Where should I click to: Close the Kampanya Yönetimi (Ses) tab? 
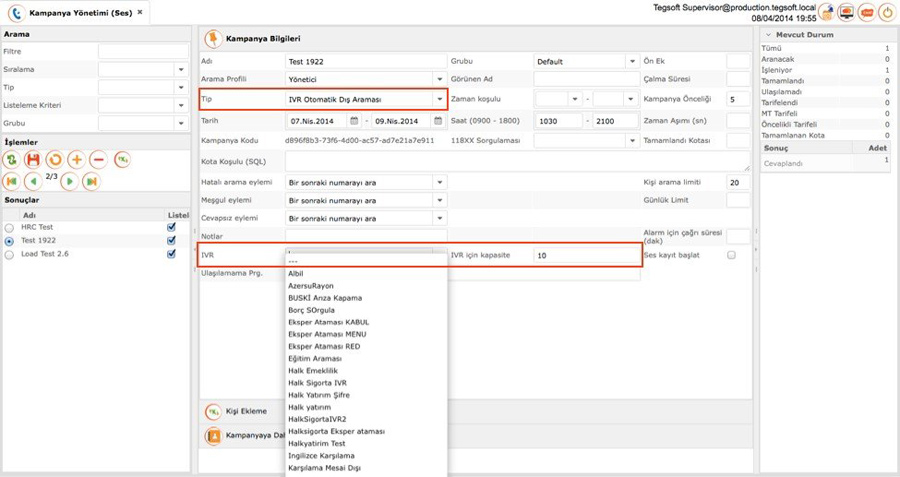click(140, 12)
